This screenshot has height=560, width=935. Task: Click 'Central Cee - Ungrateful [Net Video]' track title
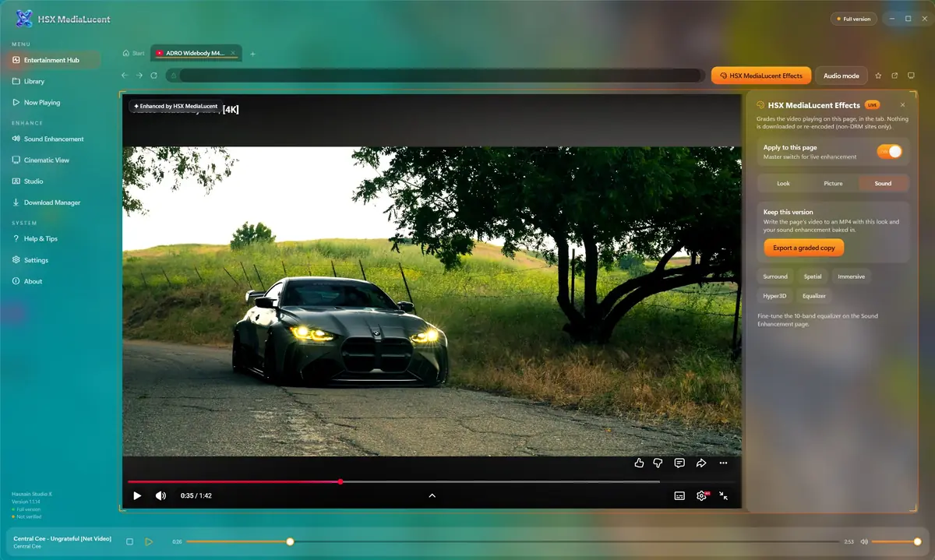(62, 538)
